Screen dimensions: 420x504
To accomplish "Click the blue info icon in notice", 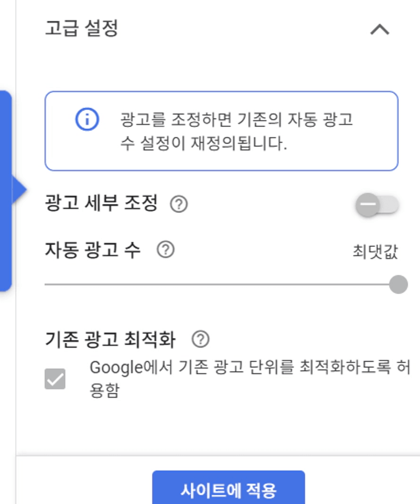I will tap(87, 120).
